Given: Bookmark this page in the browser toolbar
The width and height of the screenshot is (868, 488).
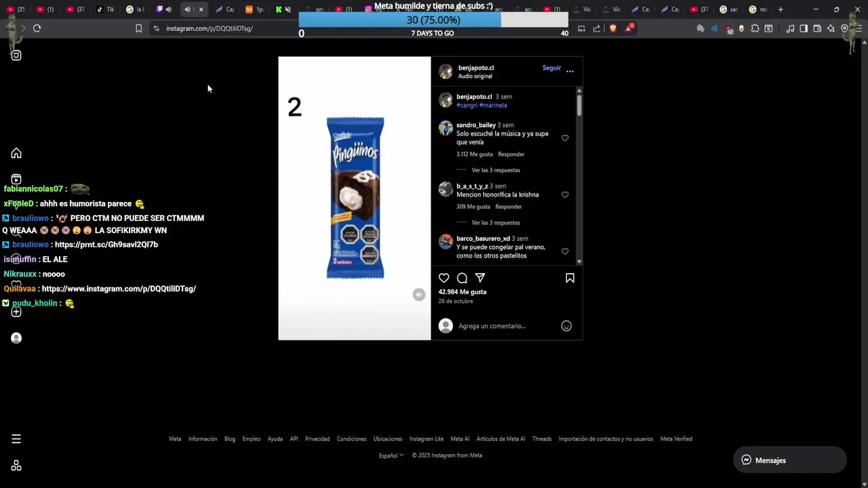Looking at the screenshot, I should pos(138,28).
